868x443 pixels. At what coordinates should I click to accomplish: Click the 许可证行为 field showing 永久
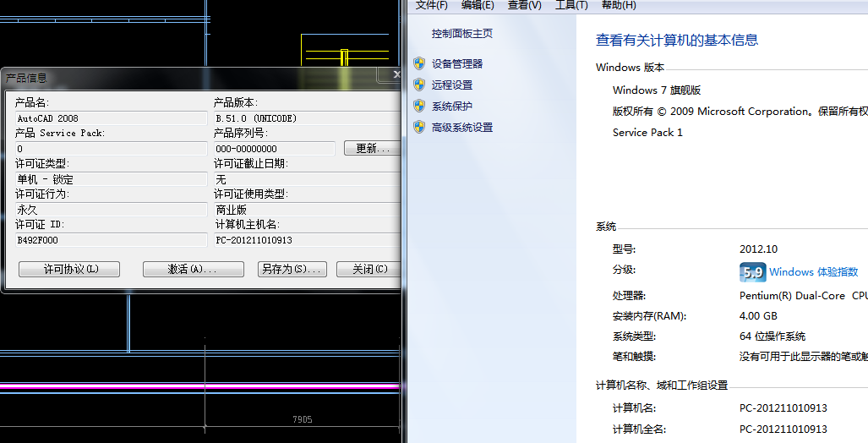pyautogui.click(x=112, y=210)
